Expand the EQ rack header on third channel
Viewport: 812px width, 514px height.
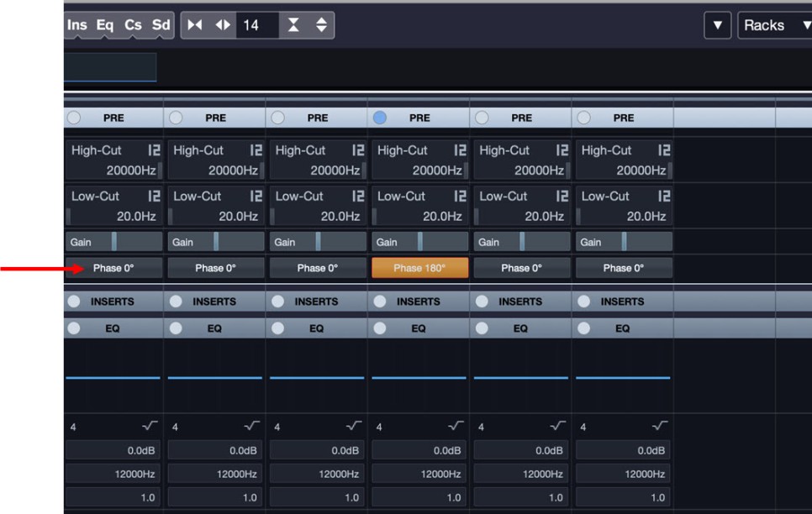pyautogui.click(x=316, y=329)
